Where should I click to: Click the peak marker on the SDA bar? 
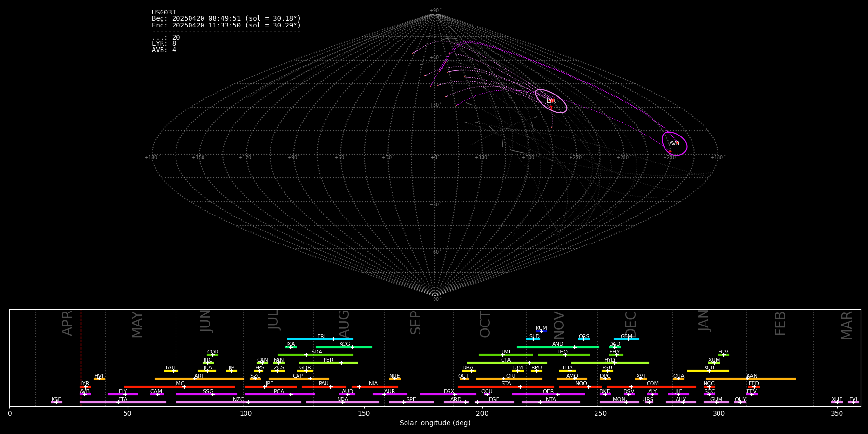(x=306, y=355)
